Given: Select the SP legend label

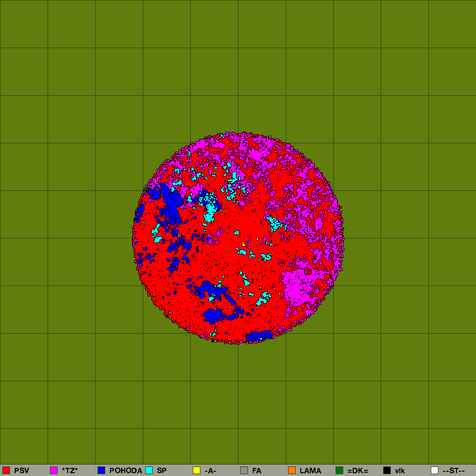Looking at the screenshot, I should tap(162, 471).
